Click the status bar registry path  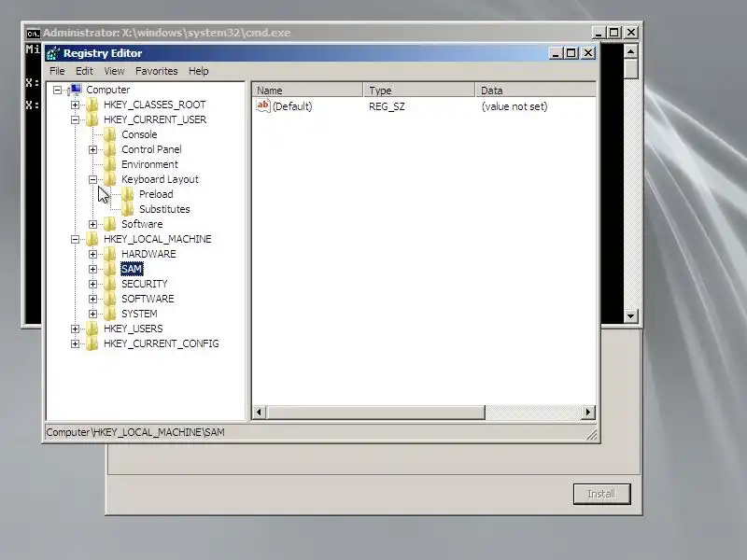(x=135, y=432)
